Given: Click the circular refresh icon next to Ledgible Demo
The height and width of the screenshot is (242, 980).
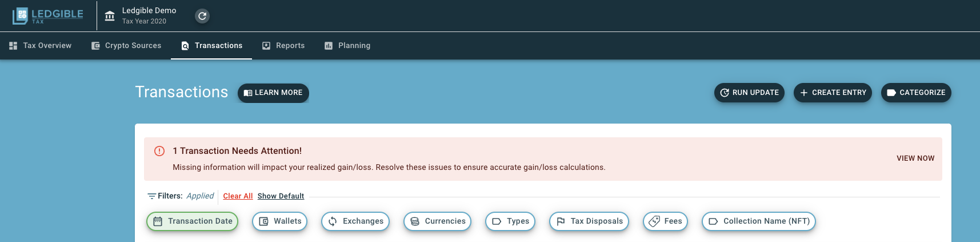Looking at the screenshot, I should click(202, 16).
